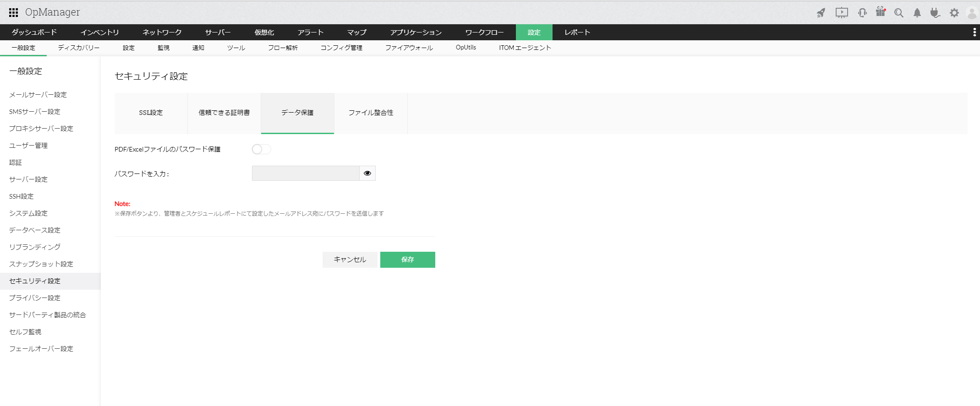
Task: Open the ディスカバリー sub-tab
Action: point(79,48)
